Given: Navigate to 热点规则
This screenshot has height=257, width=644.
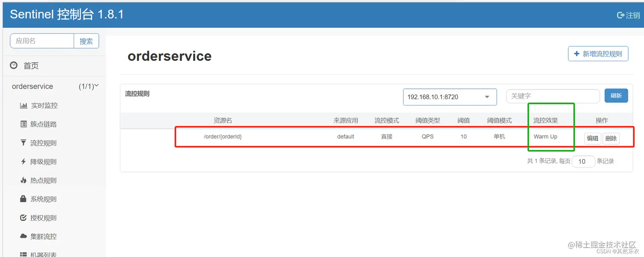Looking at the screenshot, I should click(43, 180).
